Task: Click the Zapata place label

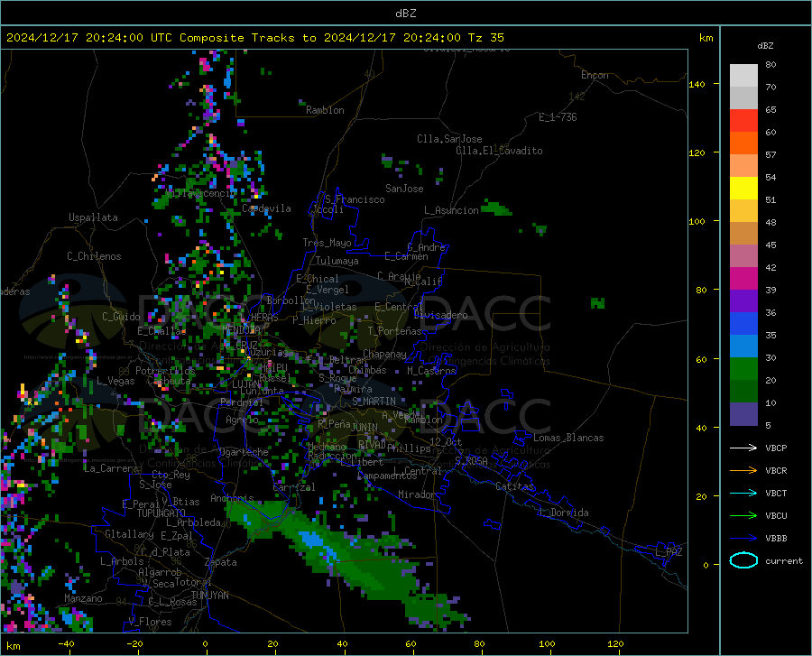Action: tap(221, 562)
